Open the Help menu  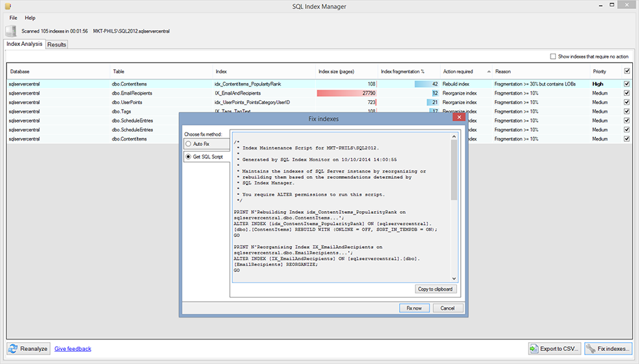tap(30, 18)
